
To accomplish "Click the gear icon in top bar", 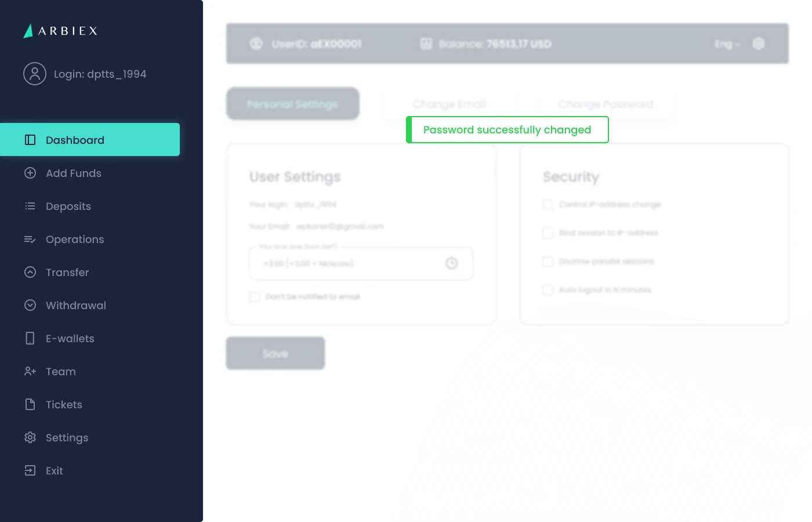I will (x=759, y=43).
